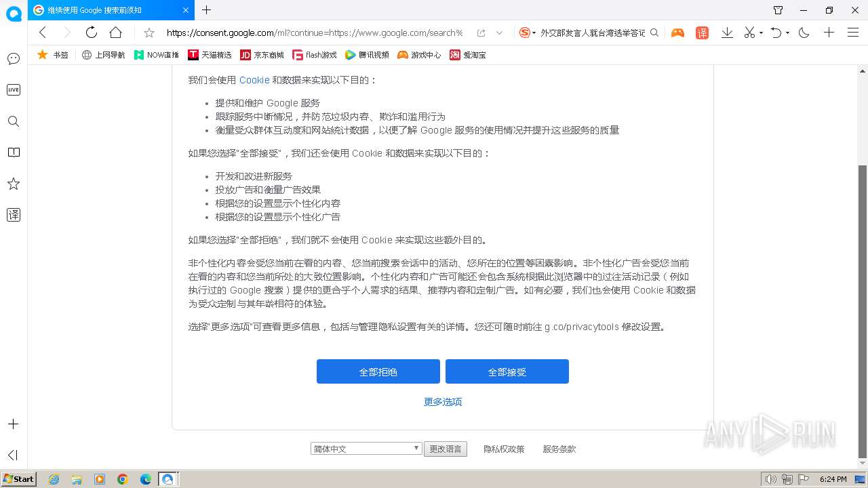Click the URL address field

pos(315,33)
